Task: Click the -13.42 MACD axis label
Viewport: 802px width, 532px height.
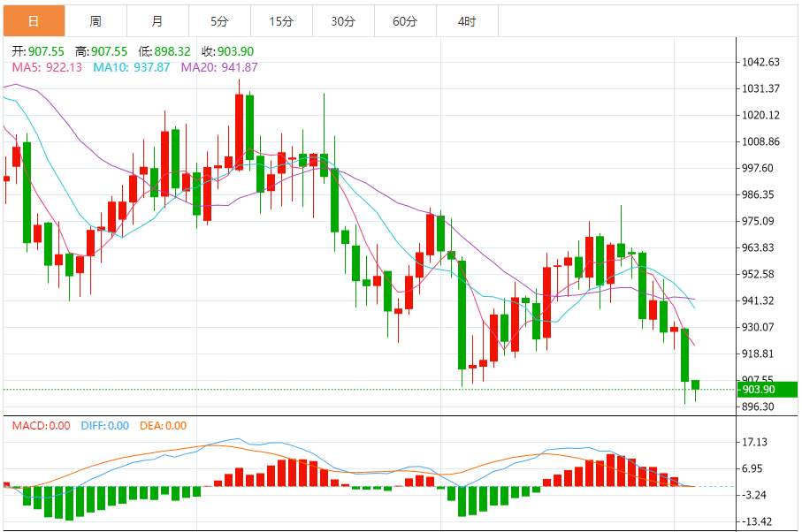Action: coord(755,521)
